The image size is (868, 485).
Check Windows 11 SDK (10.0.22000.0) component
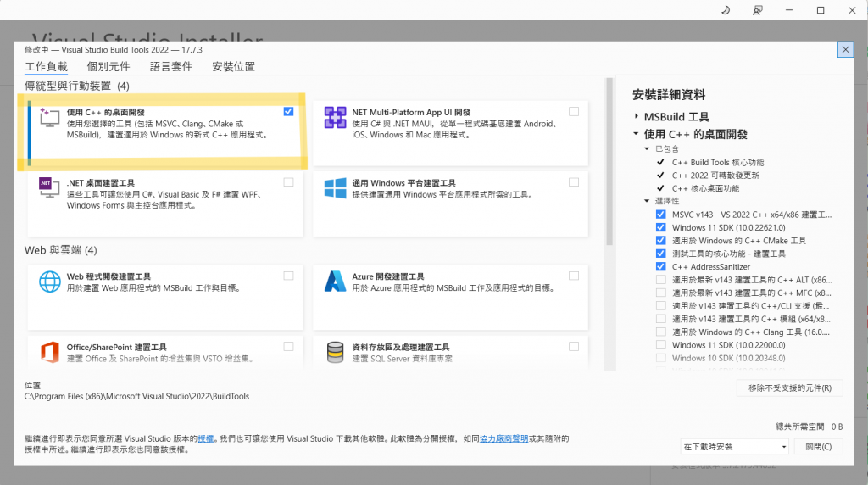coord(661,345)
